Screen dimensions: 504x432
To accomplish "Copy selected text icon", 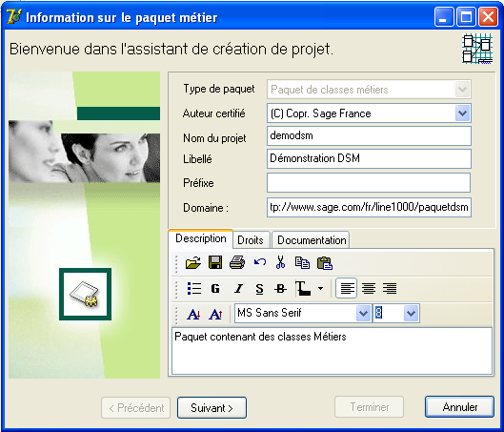I will pyautogui.click(x=302, y=262).
